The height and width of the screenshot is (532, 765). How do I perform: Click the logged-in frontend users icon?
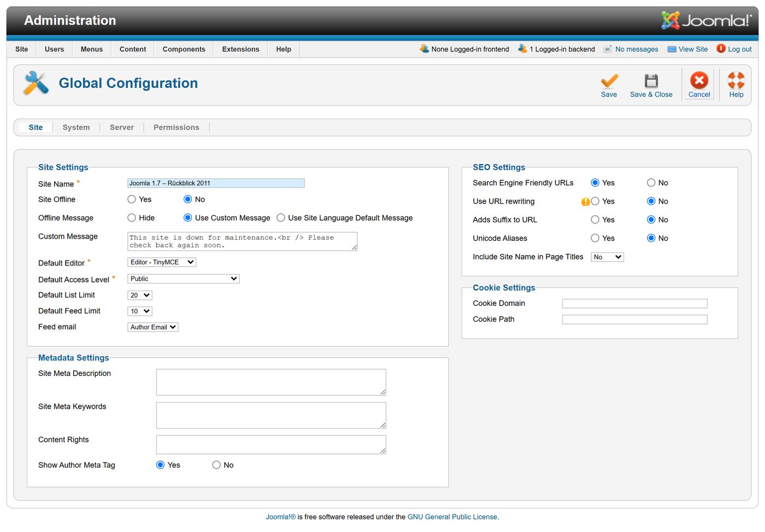click(x=425, y=49)
